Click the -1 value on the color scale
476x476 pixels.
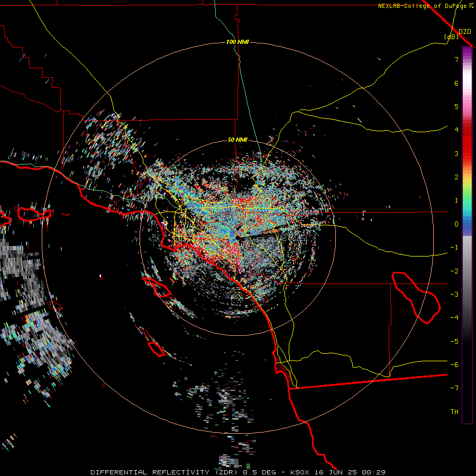click(x=454, y=248)
